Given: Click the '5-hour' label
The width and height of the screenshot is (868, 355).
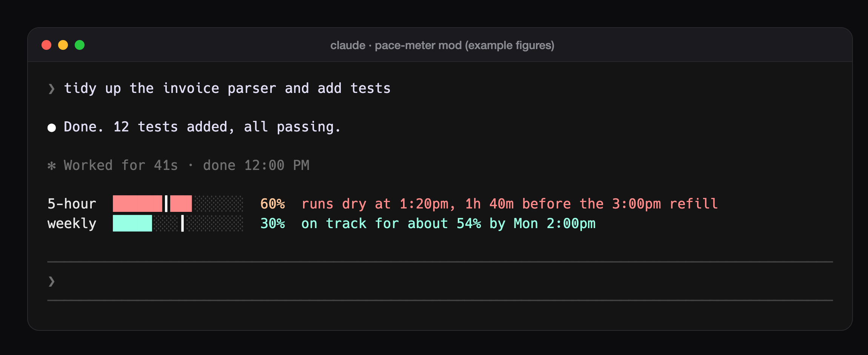Looking at the screenshot, I should click(72, 204).
